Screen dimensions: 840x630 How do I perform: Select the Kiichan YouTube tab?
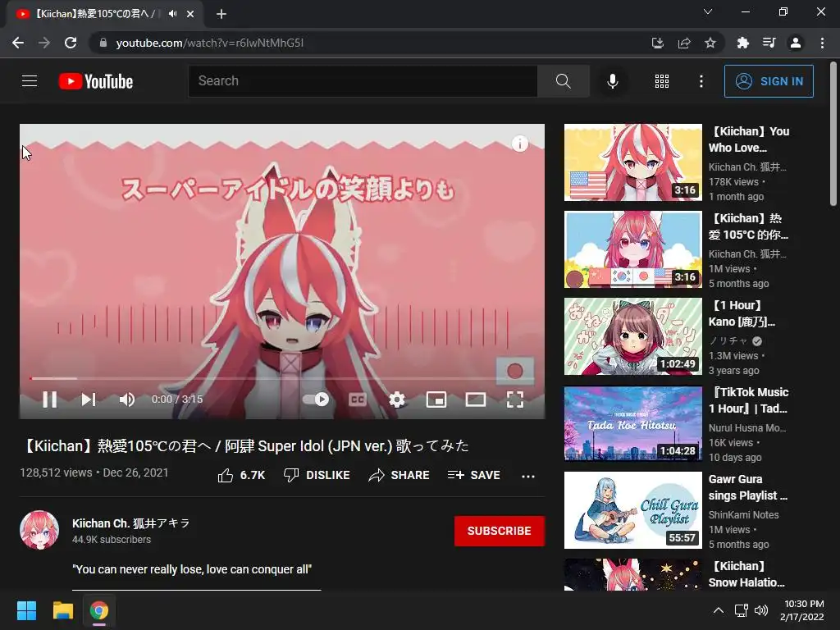click(x=105, y=14)
